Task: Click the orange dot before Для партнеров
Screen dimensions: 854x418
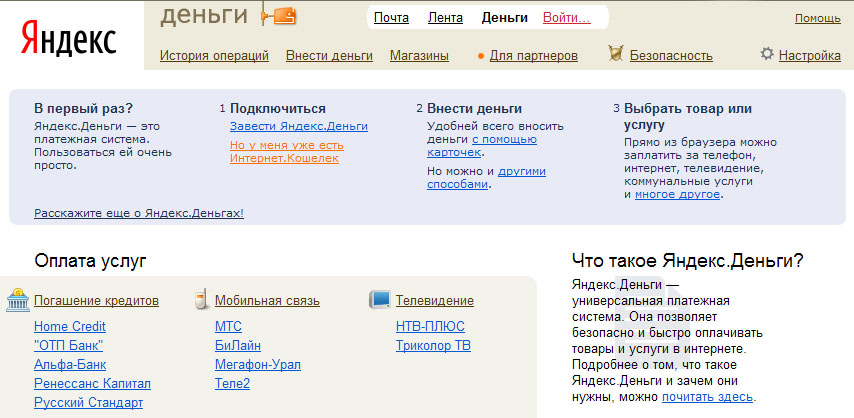Action: tap(481, 56)
